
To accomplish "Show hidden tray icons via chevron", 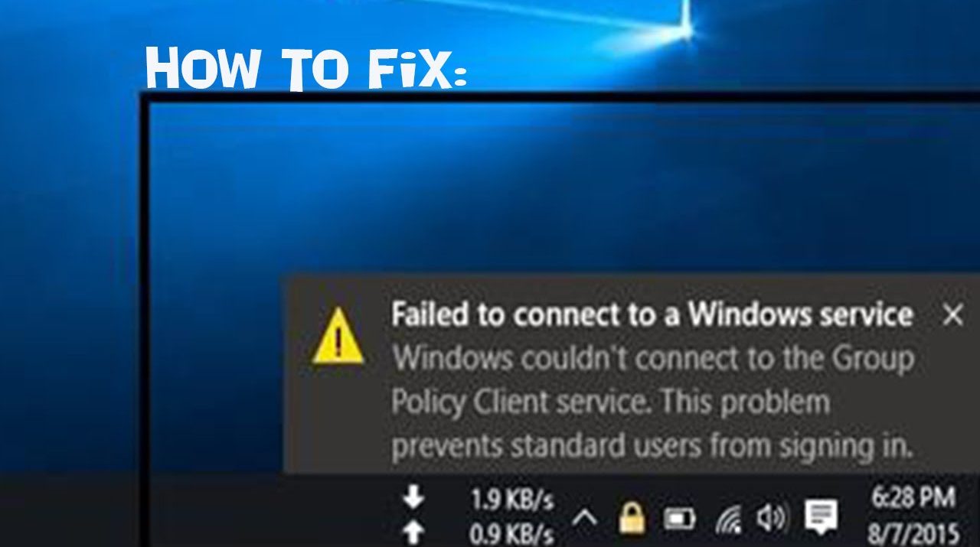I will click(584, 519).
